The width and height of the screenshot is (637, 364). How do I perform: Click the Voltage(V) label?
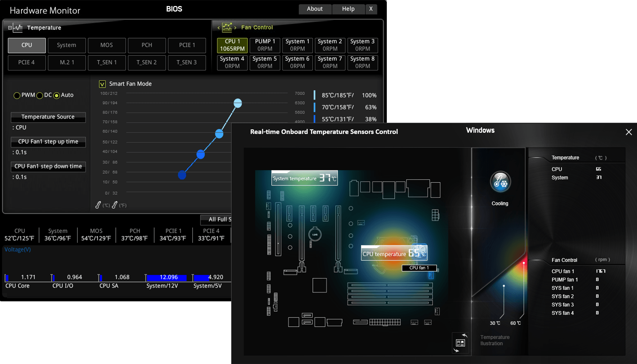point(18,250)
